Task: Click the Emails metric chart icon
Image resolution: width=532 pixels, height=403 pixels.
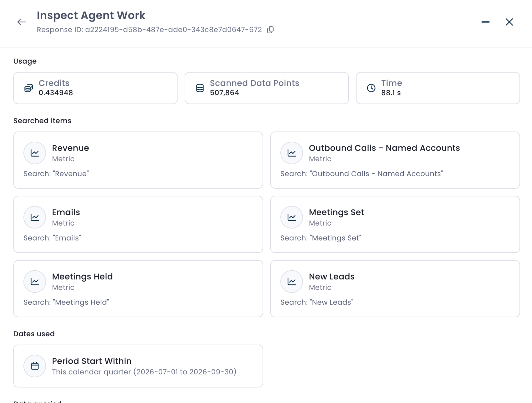Action: [x=35, y=217]
